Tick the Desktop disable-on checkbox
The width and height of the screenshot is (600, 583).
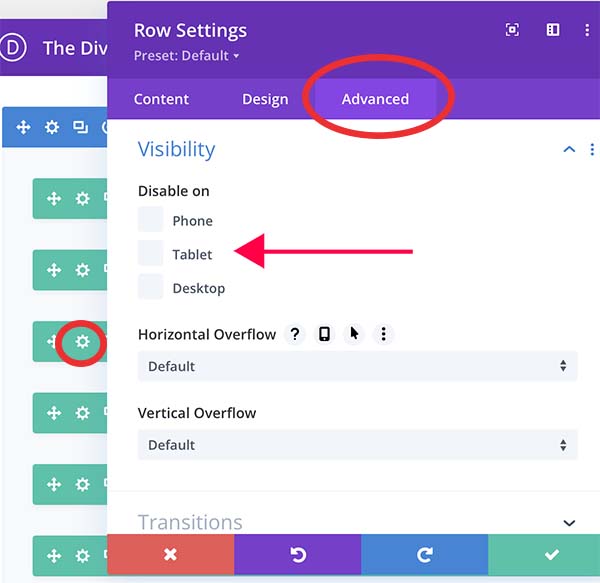(x=150, y=288)
